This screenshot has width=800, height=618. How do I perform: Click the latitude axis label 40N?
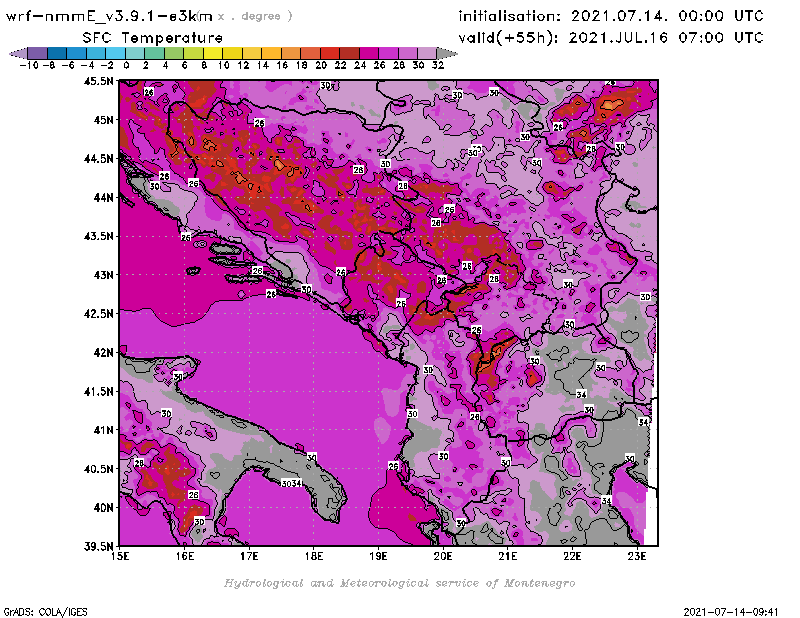(x=103, y=508)
